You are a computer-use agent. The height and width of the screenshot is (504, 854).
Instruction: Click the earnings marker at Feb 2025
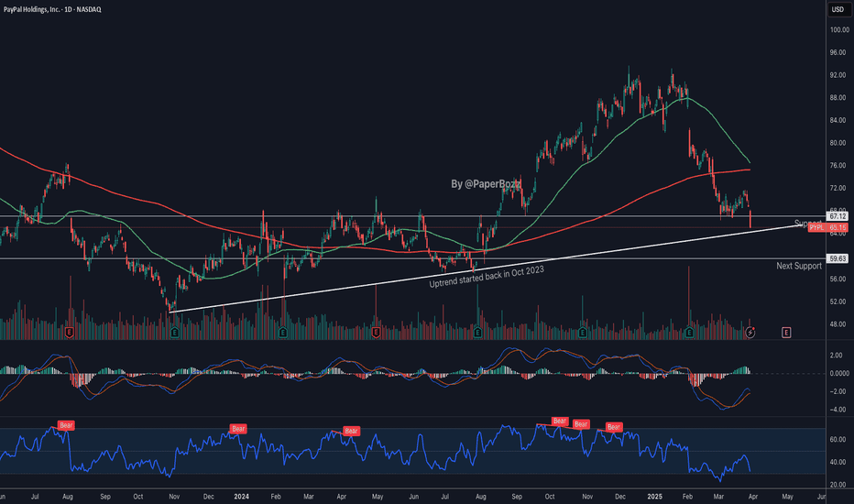(x=689, y=333)
